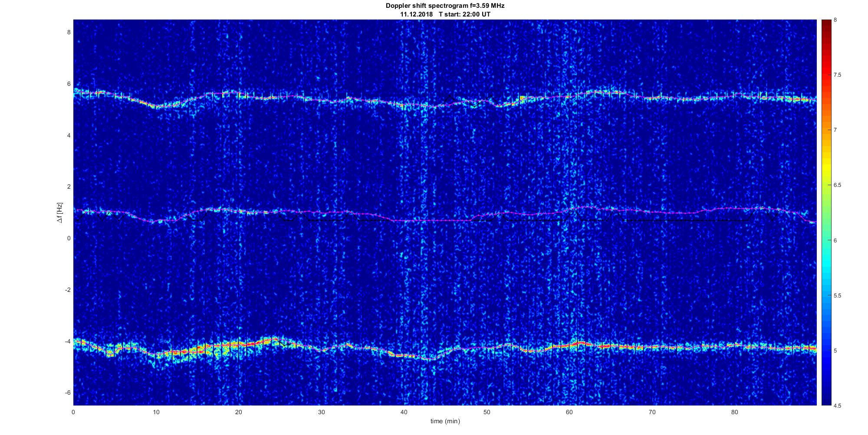Click the y-axis tick label '2'
Image resolution: width=868 pixels, height=435 pixels.
69,186
